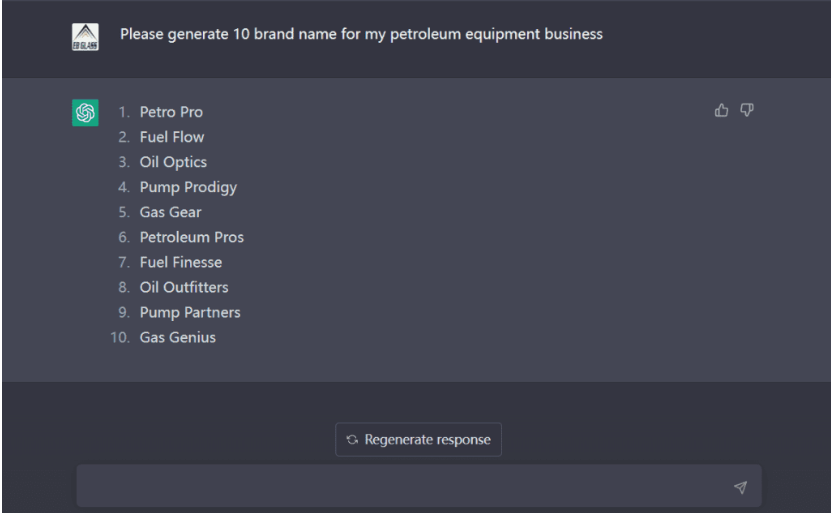Click the refresh icon in Regenerate response
Viewport: 831px width, 513px height.
pos(352,439)
